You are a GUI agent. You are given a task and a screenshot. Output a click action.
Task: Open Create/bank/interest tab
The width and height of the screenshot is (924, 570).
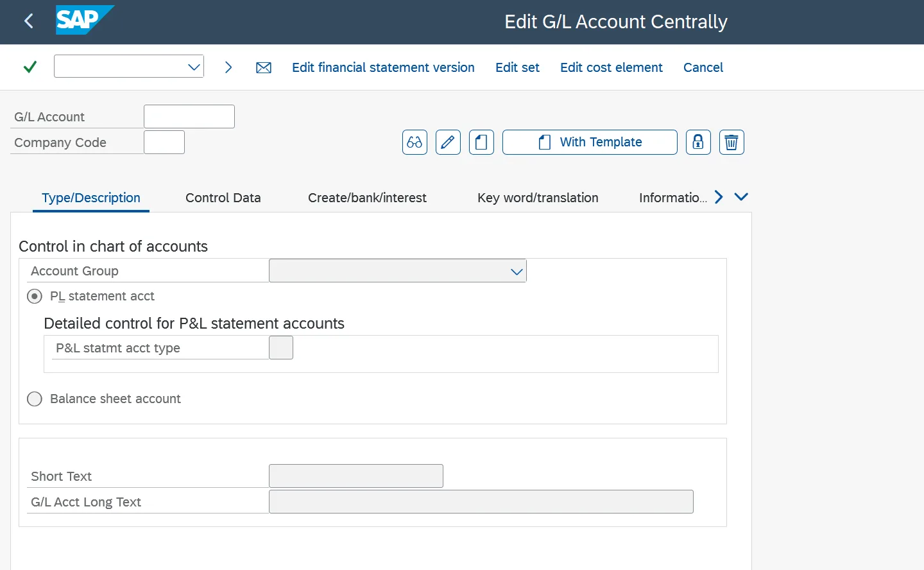click(367, 198)
